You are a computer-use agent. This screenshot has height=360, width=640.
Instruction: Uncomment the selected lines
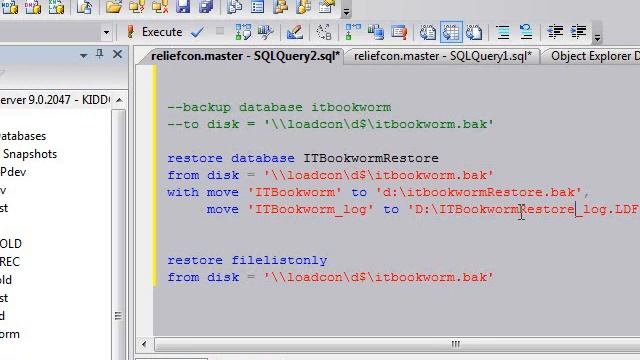pos(526,32)
